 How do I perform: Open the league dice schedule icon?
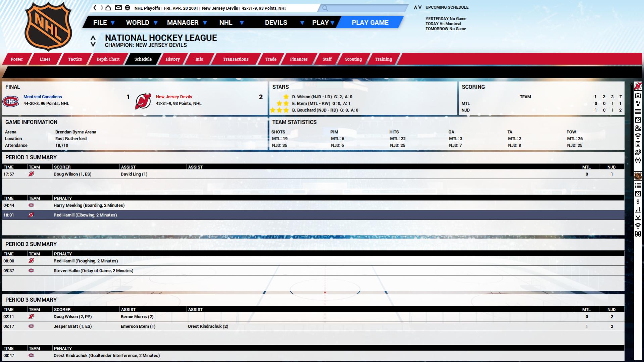pyautogui.click(x=638, y=194)
